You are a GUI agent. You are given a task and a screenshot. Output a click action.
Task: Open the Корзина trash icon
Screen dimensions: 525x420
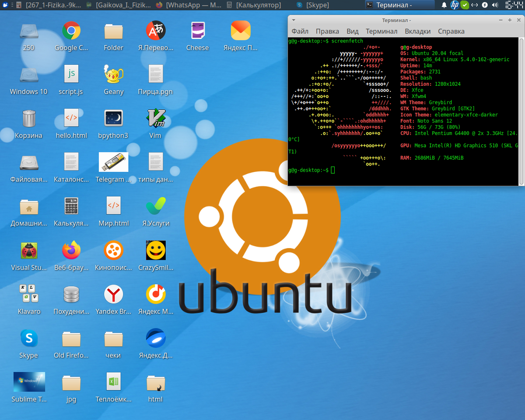pos(29,118)
